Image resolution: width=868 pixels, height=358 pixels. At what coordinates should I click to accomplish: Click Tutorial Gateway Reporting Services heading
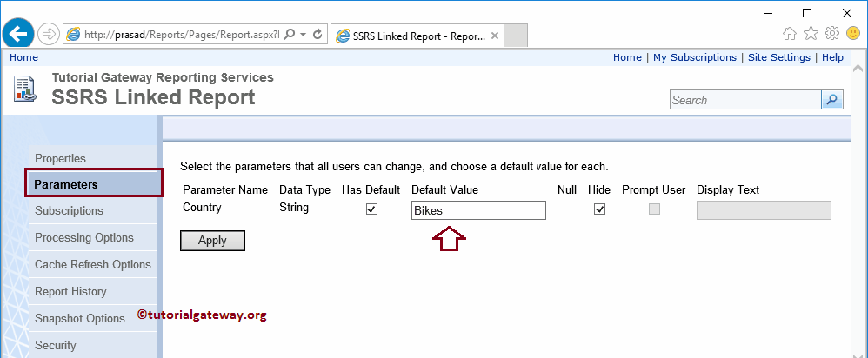(x=163, y=77)
